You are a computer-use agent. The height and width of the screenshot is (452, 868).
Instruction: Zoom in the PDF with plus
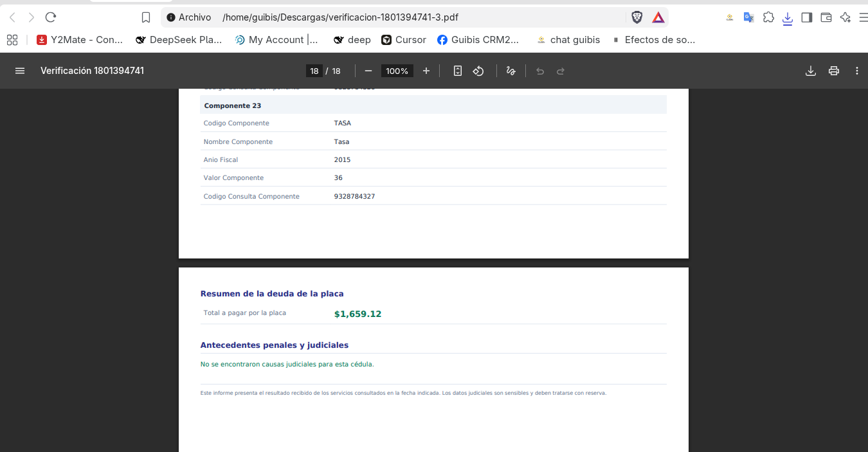[x=426, y=71]
